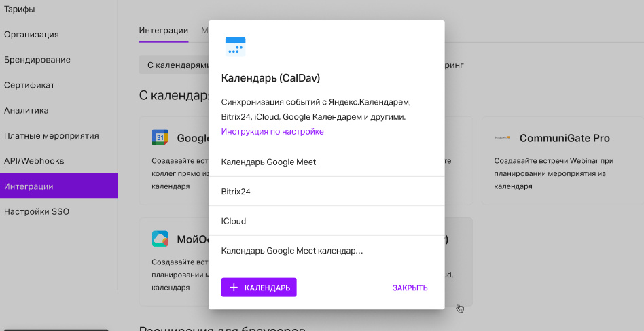Open the Инструкция по настройке link

click(272, 131)
